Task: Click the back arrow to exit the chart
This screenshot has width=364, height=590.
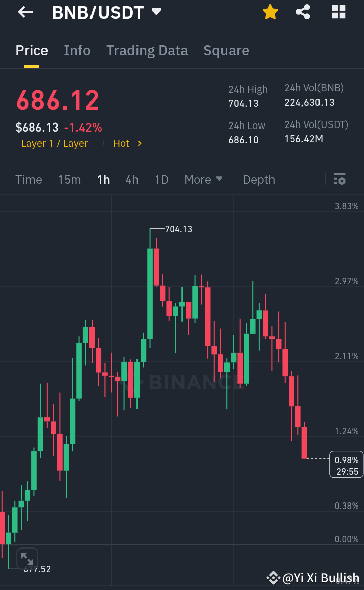Action: pos(24,12)
